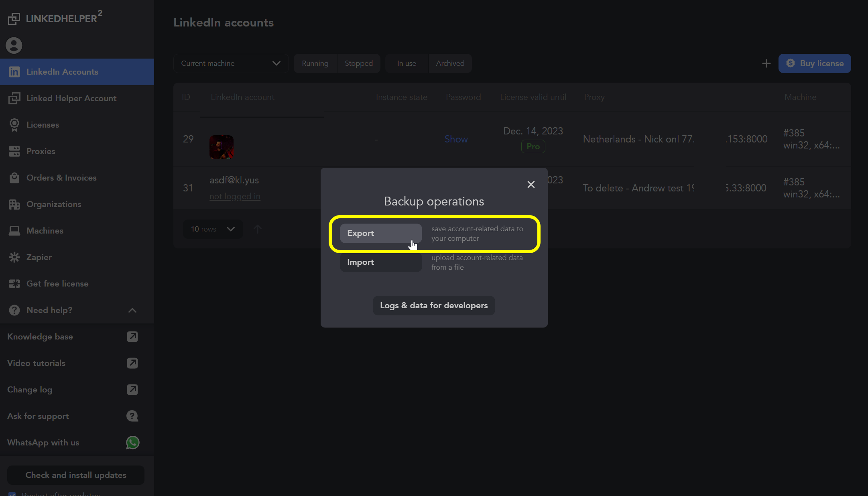Click the Instance state column header
This screenshot has height=496, width=868.
(401, 97)
